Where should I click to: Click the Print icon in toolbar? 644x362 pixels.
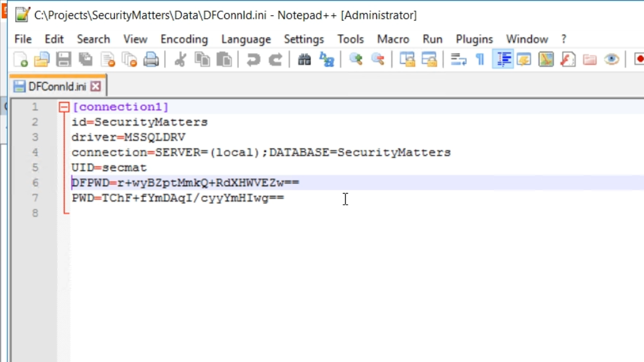click(x=151, y=60)
